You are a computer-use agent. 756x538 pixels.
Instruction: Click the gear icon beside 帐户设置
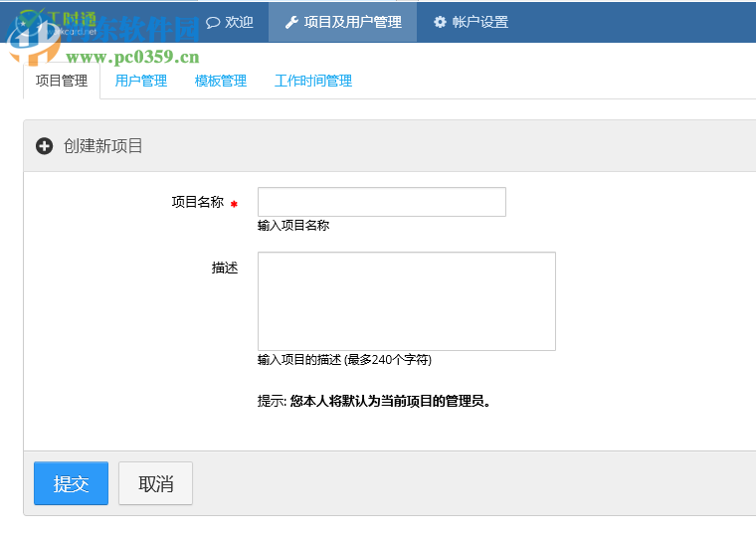tap(440, 22)
